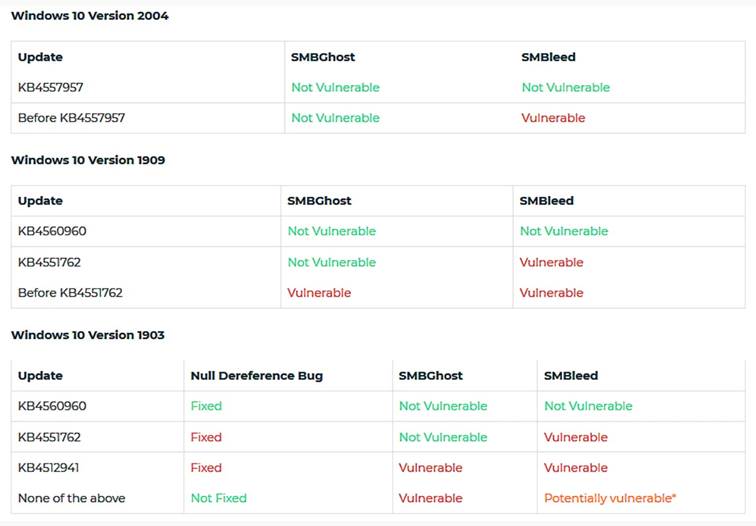Viewport: 756px width, 526px height.
Task: Click SMBGhost Vulnerable status for Before KB4551762
Action: click(319, 293)
